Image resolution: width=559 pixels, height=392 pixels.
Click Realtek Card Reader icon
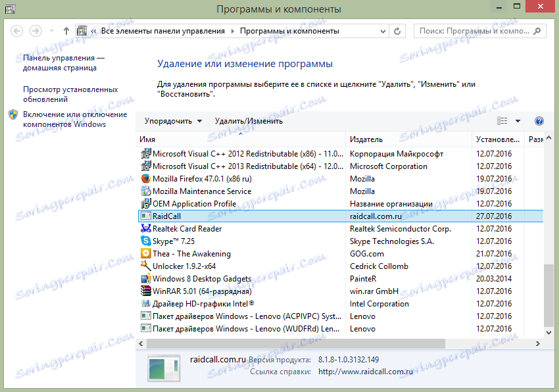(x=146, y=228)
